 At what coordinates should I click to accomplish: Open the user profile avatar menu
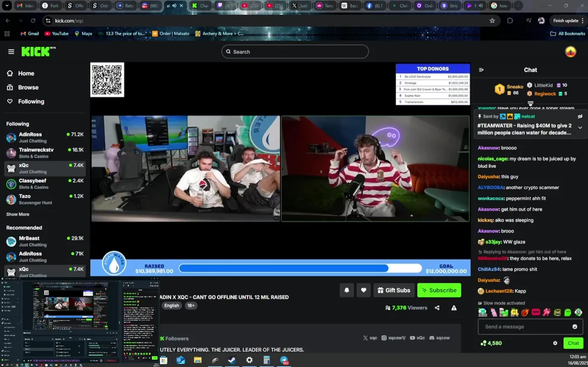(x=570, y=52)
